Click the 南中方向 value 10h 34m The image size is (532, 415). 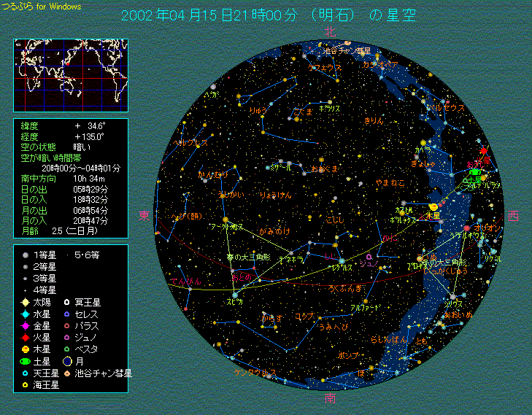point(89,179)
